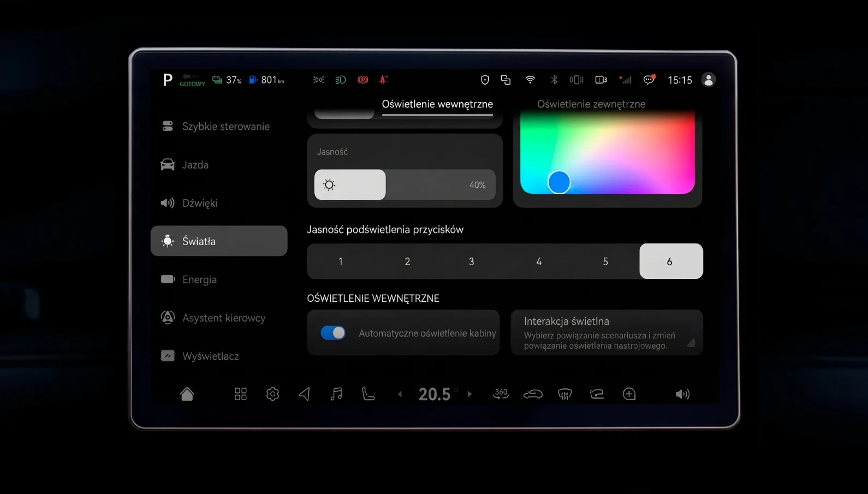This screenshot has width=868, height=494.
Task: Set button backlight brightness to 2
Action: point(407,261)
